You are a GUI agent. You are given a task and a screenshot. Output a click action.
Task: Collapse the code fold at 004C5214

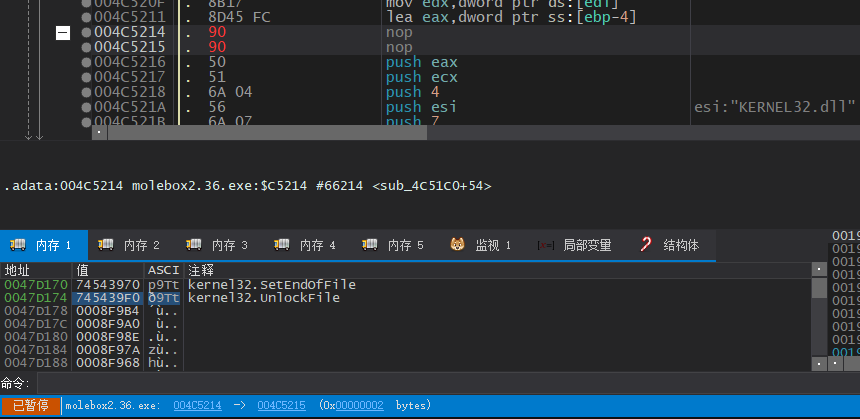pos(63,33)
